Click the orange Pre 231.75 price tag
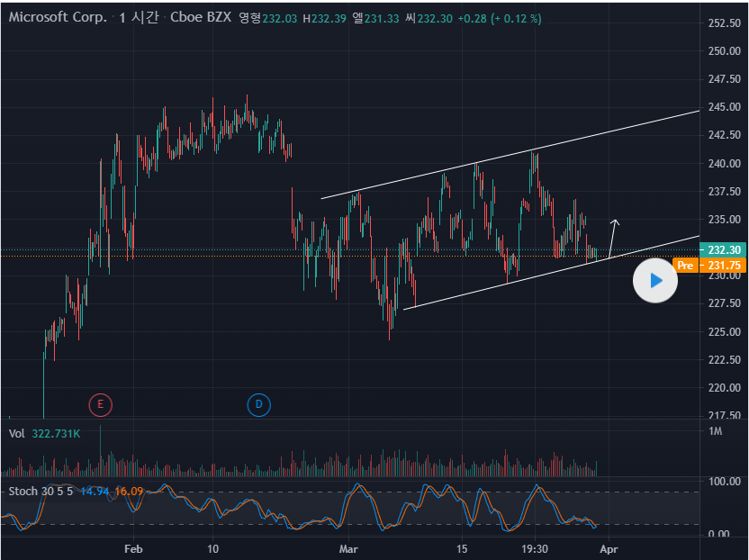Viewport: 749px width, 560px height. (697, 266)
